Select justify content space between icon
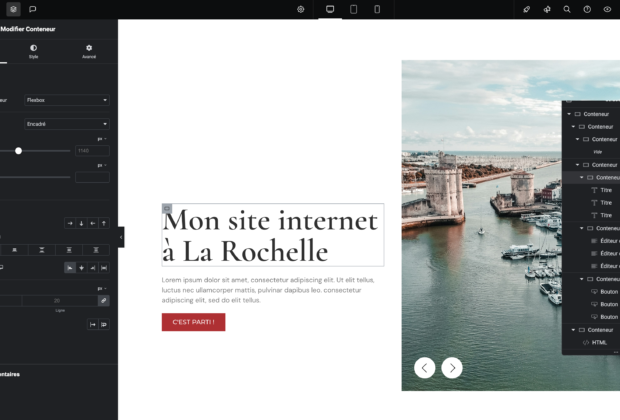 point(42,250)
